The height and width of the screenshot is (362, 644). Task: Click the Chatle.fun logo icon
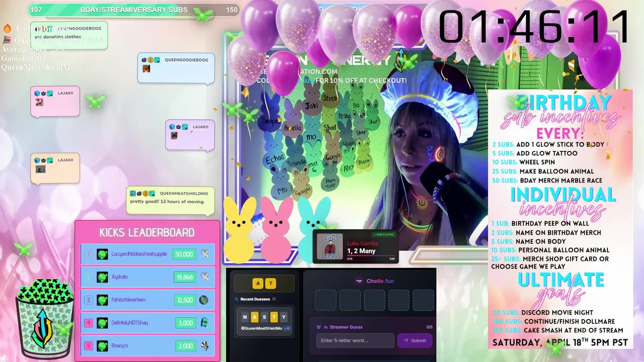tap(359, 281)
